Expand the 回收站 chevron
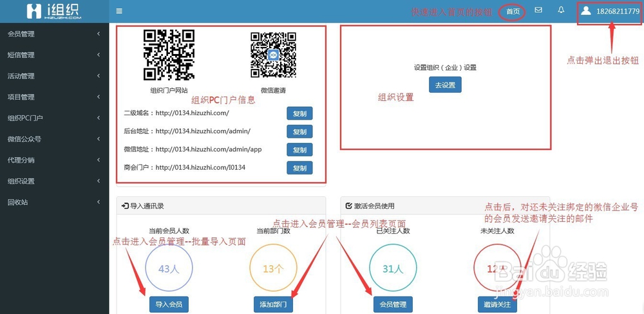 pos(99,202)
